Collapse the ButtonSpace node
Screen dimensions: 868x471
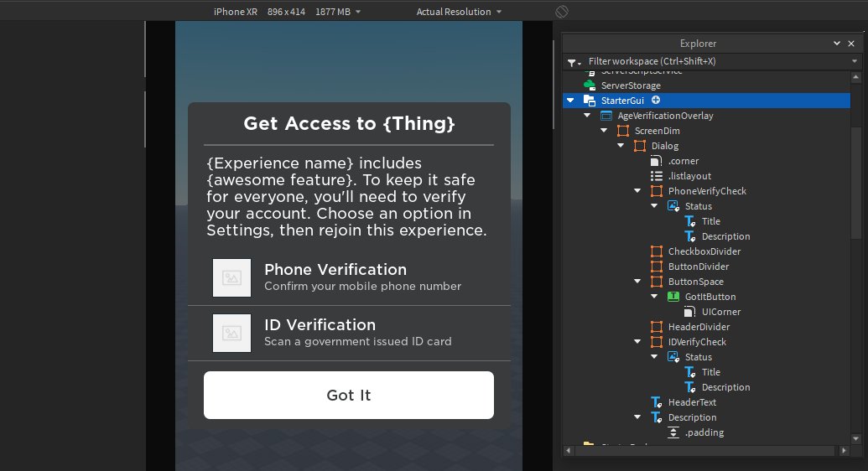[637, 282]
